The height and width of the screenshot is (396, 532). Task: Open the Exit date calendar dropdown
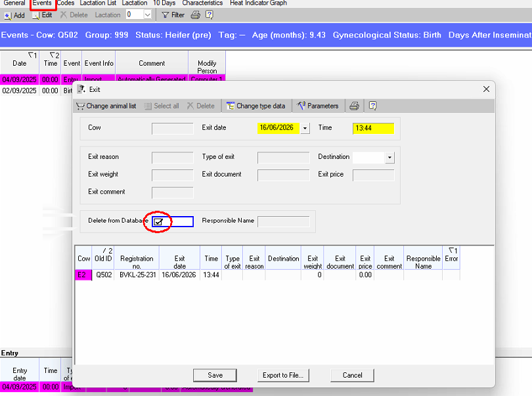[x=305, y=128]
